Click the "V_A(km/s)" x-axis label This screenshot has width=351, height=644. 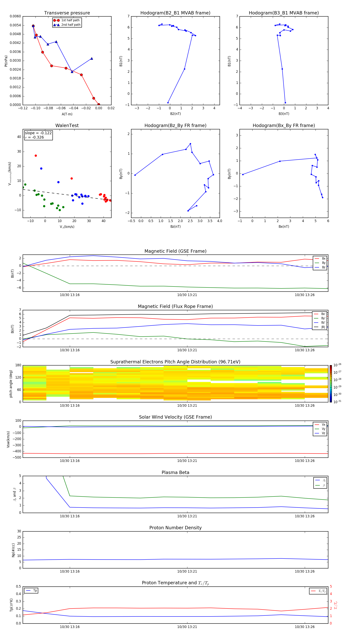(x=67, y=227)
